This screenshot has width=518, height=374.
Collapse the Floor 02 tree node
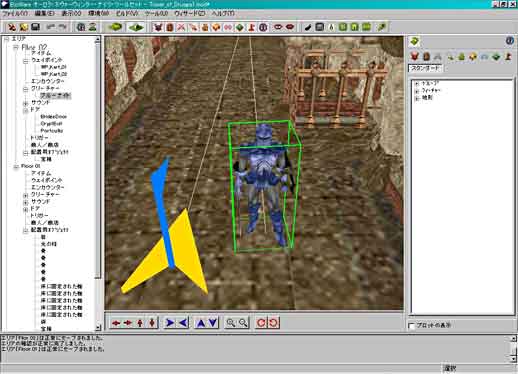16,47
